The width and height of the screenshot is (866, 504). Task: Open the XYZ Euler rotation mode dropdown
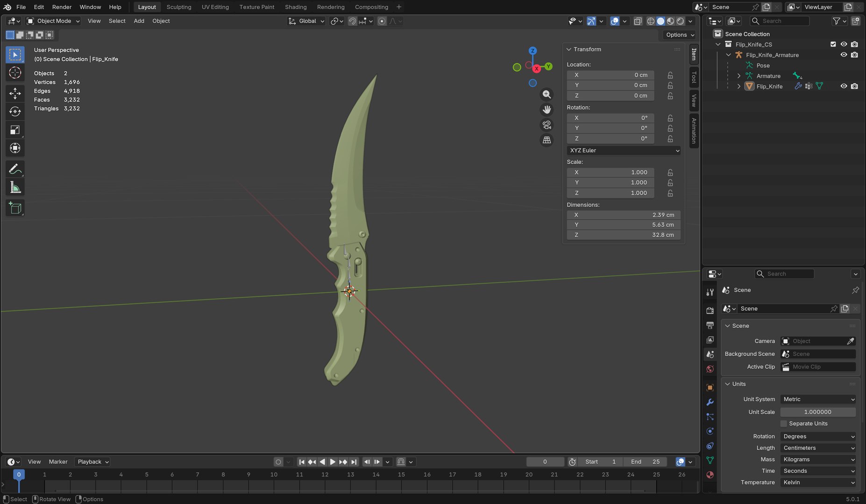(x=624, y=150)
